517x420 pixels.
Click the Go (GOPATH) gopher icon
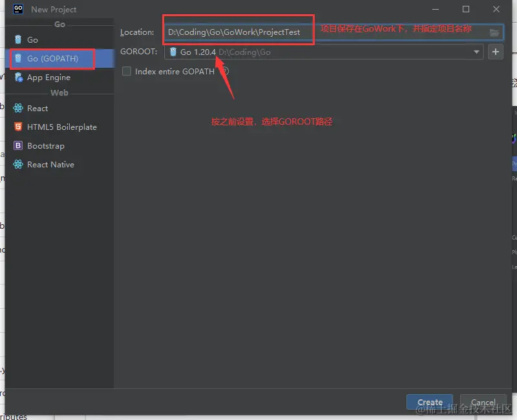point(18,58)
